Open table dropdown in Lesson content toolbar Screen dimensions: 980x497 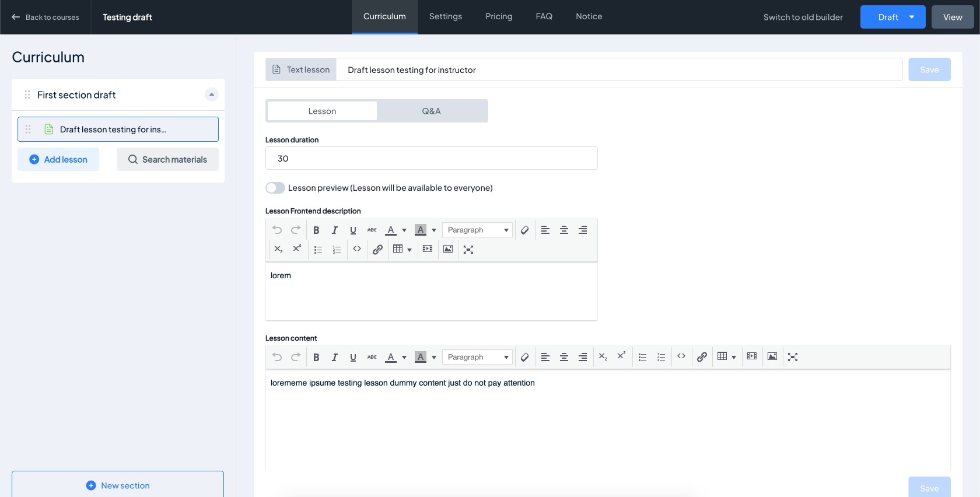click(x=726, y=357)
